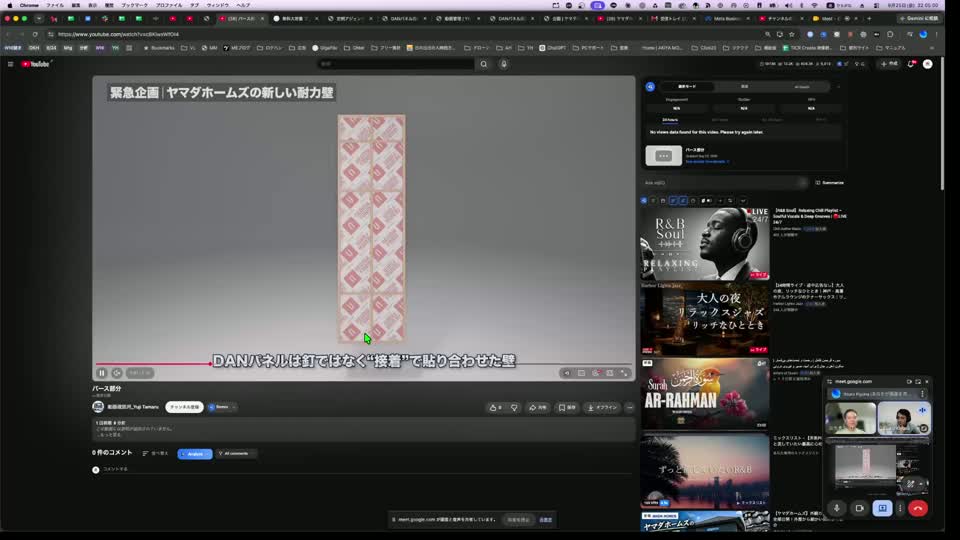This screenshot has width=960, height=540.
Task: Seek using the red video progress bar
Action: click(x=364, y=364)
